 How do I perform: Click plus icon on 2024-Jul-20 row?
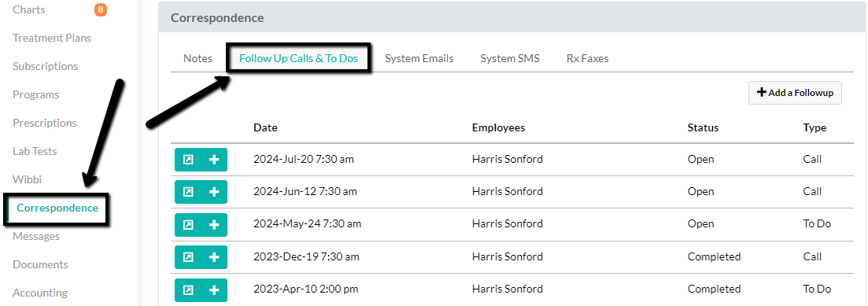pyautogui.click(x=214, y=160)
